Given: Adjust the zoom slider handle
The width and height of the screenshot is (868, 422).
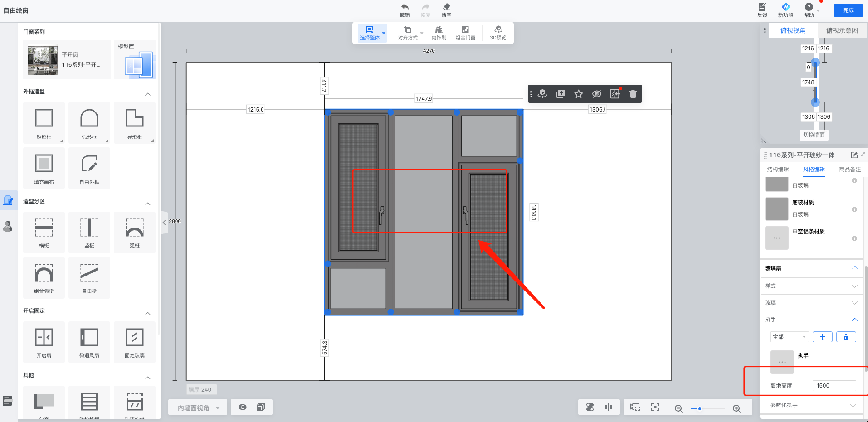Looking at the screenshot, I should (x=700, y=409).
